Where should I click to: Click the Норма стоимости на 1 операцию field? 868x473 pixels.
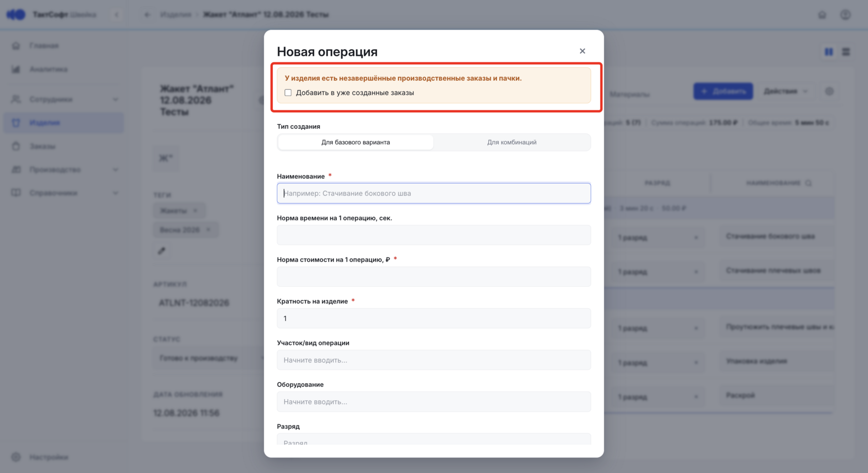434,277
